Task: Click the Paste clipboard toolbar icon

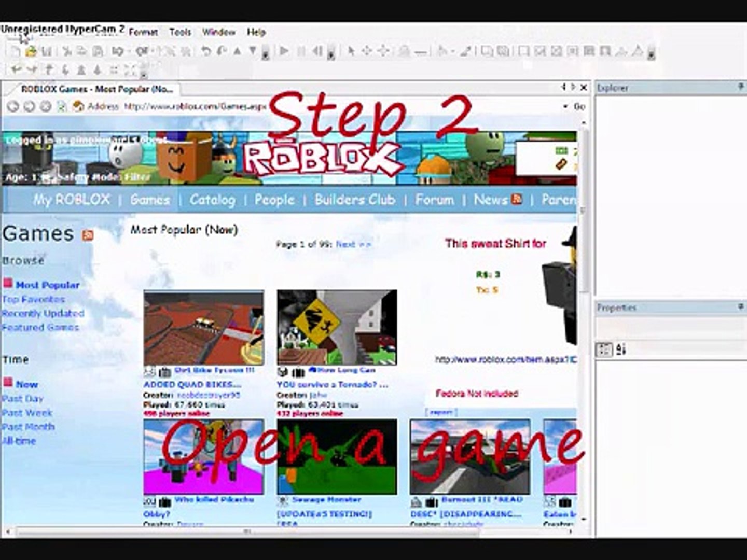Action: pyautogui.click(x=98, y=51)
